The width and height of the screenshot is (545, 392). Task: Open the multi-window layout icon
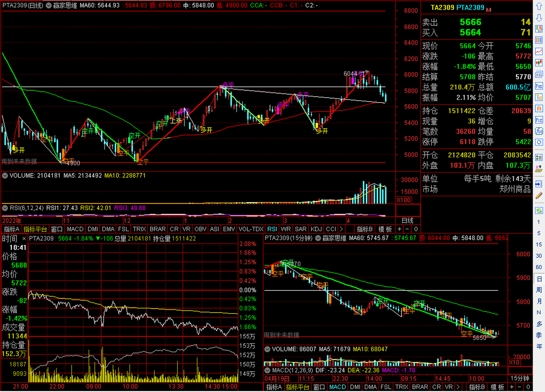click(x=539, y=74)
